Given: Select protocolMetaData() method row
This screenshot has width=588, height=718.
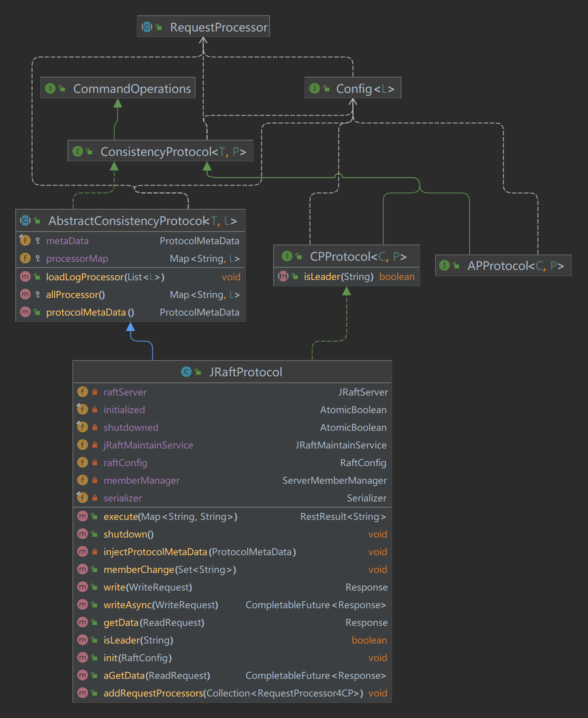Looking at the screenshot, I should (x=130, y=312).
